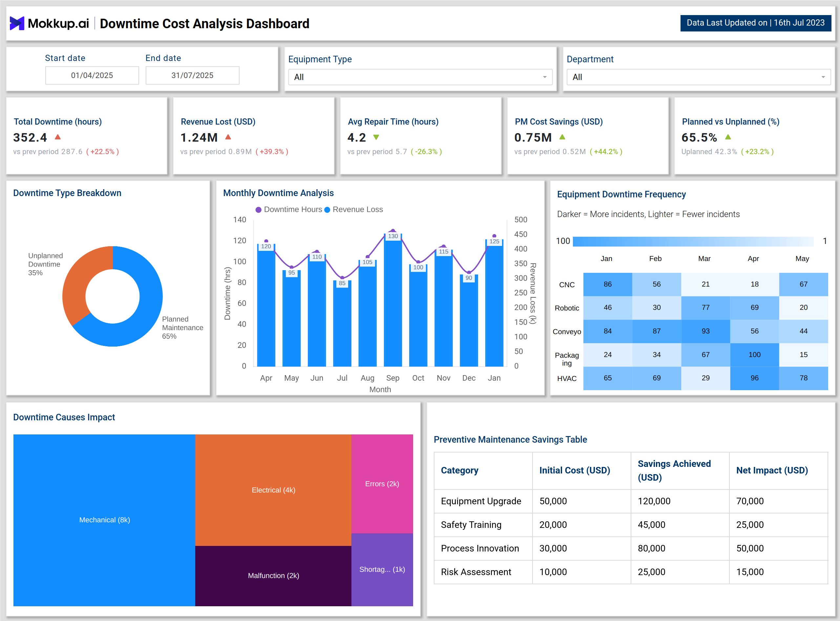
Task: Click the 120,000 savings value cell
Action: click(x=680, y=501)
